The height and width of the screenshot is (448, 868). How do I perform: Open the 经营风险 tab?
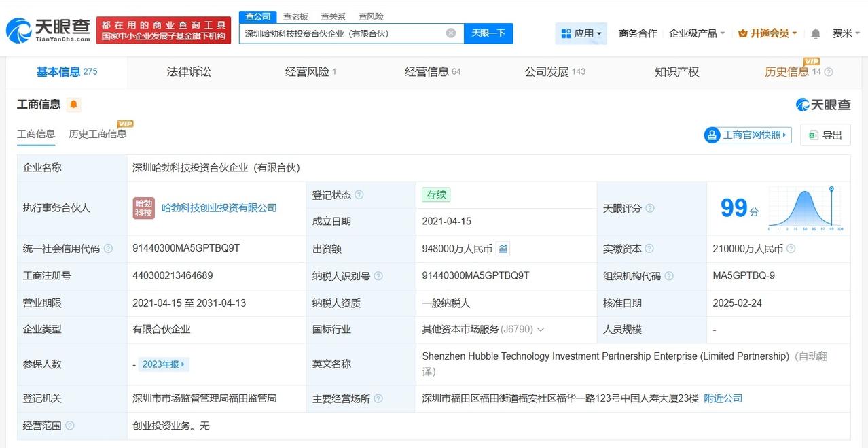[x=310, y=72]
